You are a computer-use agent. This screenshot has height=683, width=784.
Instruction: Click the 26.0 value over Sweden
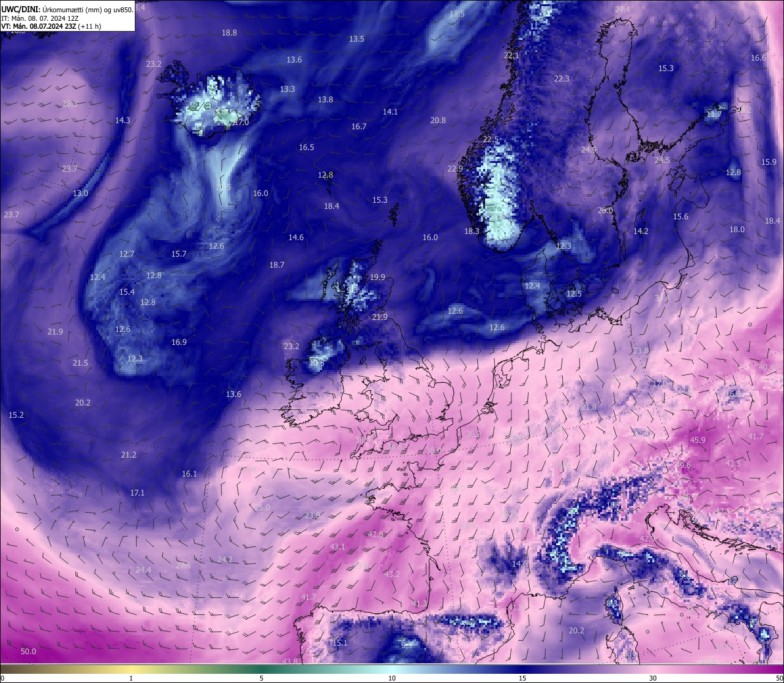coord(605,210)
